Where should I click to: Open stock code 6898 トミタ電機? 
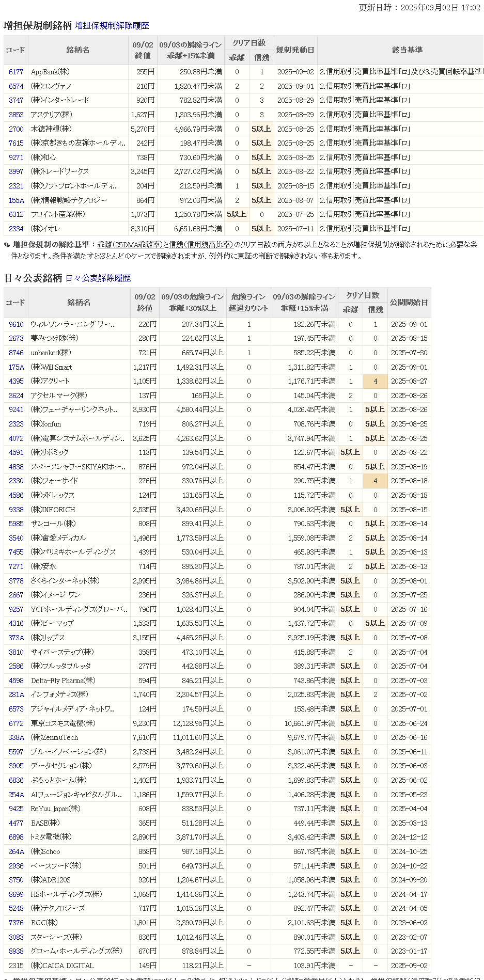click(16, 837)
